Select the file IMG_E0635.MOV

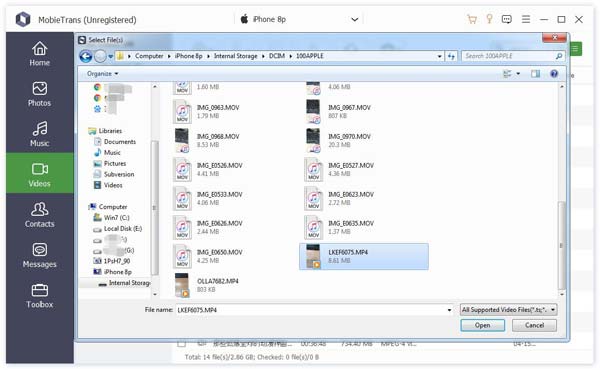tap(339, 227)
